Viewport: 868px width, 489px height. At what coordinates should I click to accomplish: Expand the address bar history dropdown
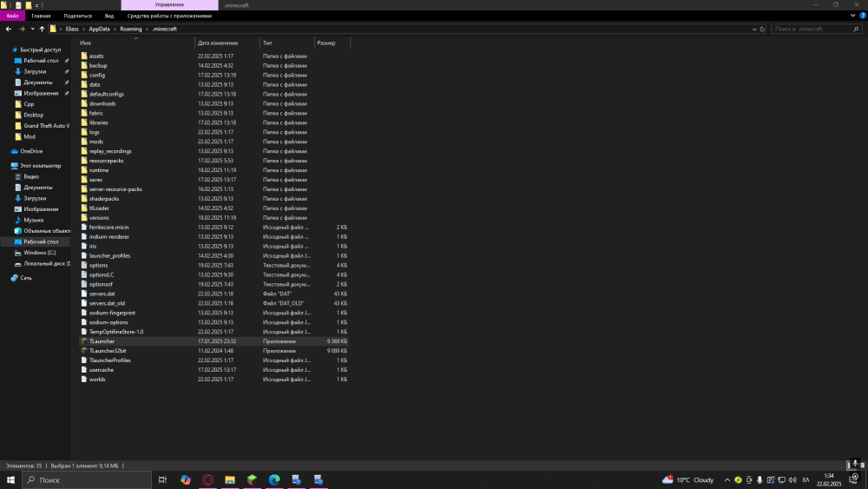pyautogui.click(x=754, y=29)
